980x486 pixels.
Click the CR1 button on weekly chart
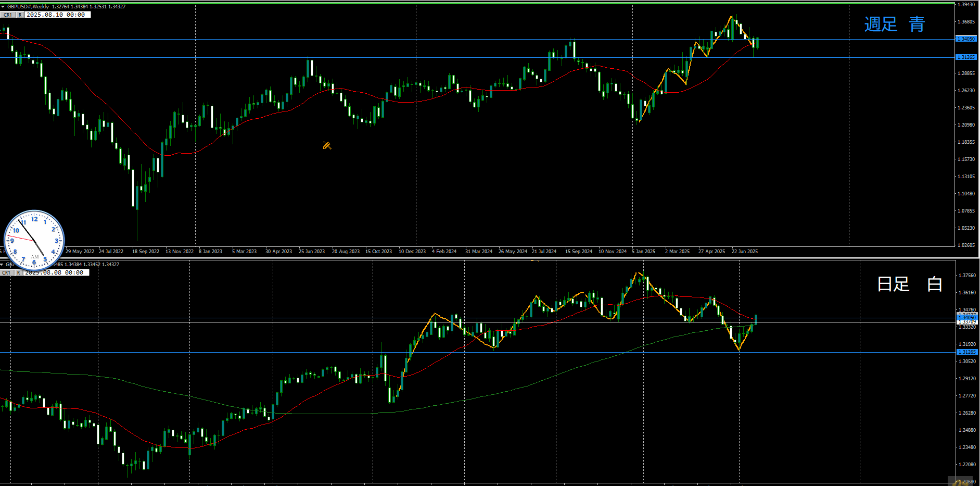coord(8,15)
